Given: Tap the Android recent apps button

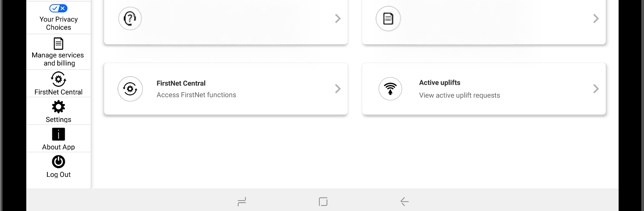Looking at the screenshot, I should 241,201.
